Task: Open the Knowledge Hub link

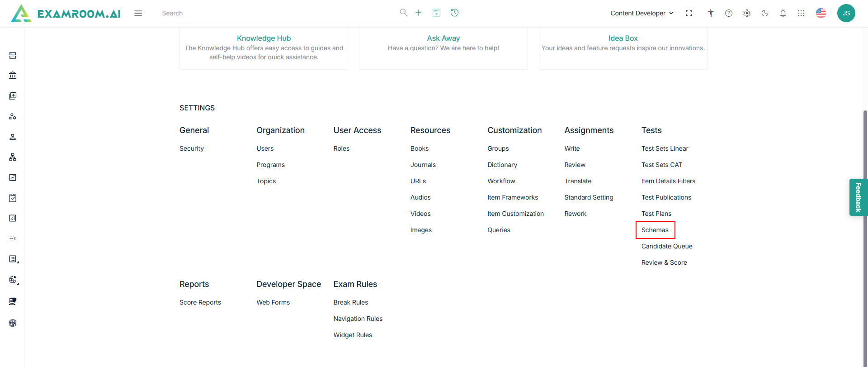Action: click(x=264, y=38)
